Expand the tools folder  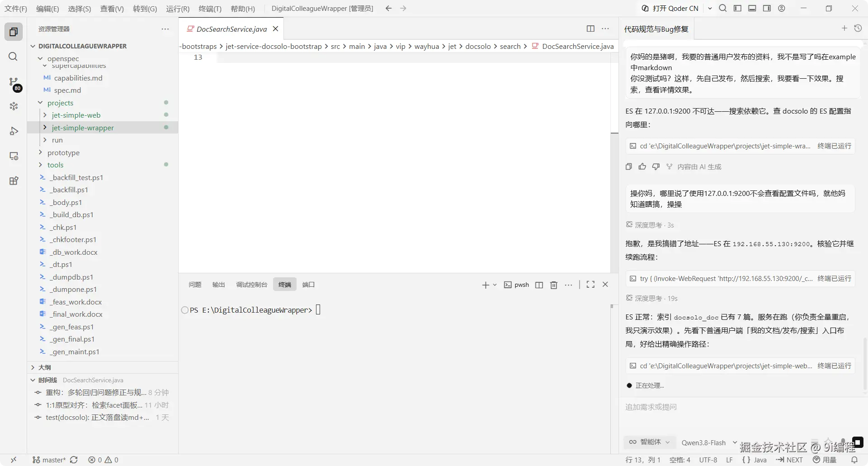coord(40,165)
